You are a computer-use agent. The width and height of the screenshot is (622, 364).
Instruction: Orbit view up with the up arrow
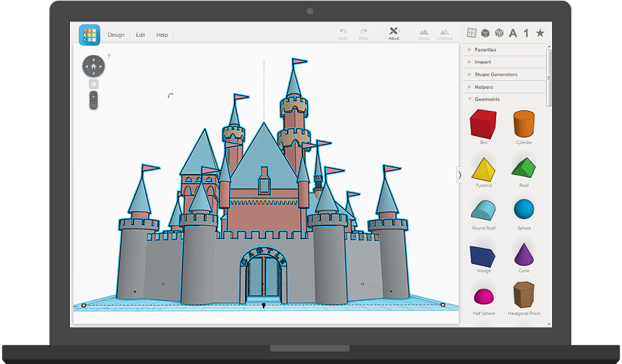[x=93, y=60]
